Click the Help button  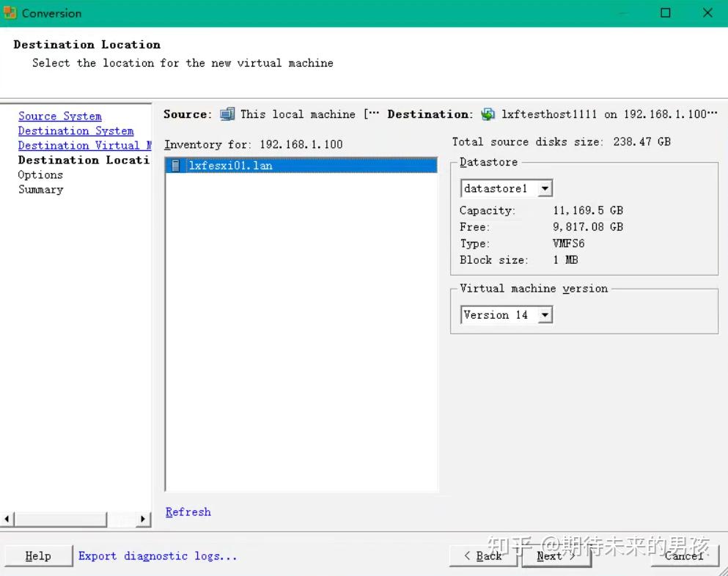[38, 555]
